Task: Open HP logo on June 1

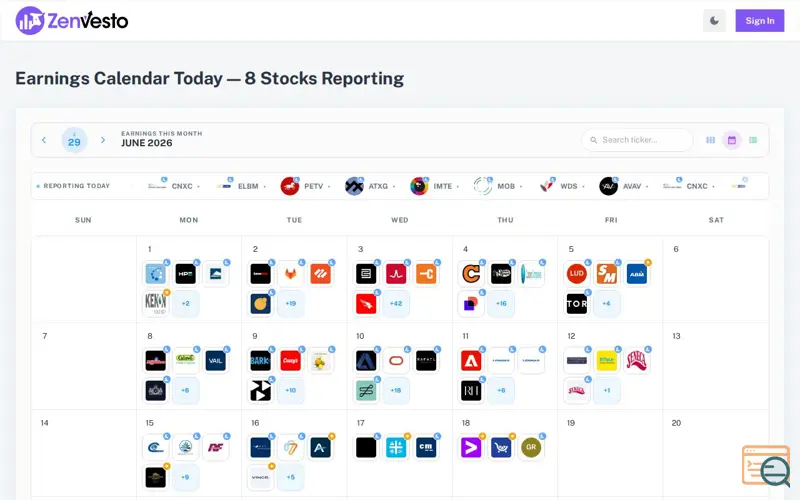Action: click(x=185, y=274)
